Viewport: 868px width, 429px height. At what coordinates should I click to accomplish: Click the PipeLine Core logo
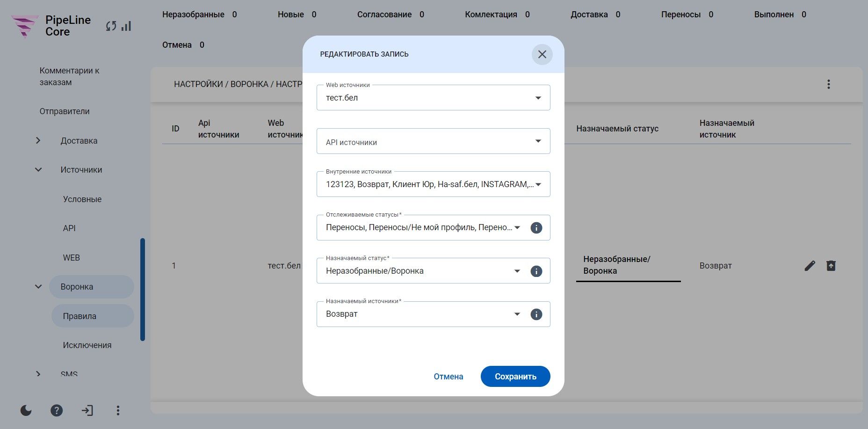pyautogui.click(x=51, y=26)
